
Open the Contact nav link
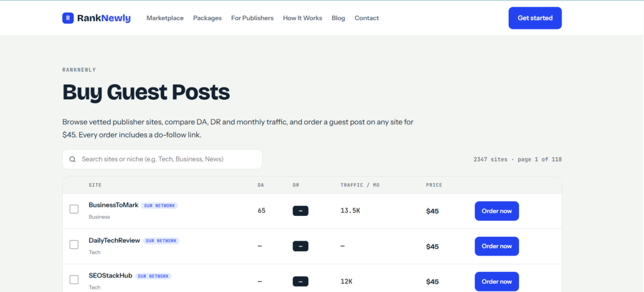pos(367,18)
